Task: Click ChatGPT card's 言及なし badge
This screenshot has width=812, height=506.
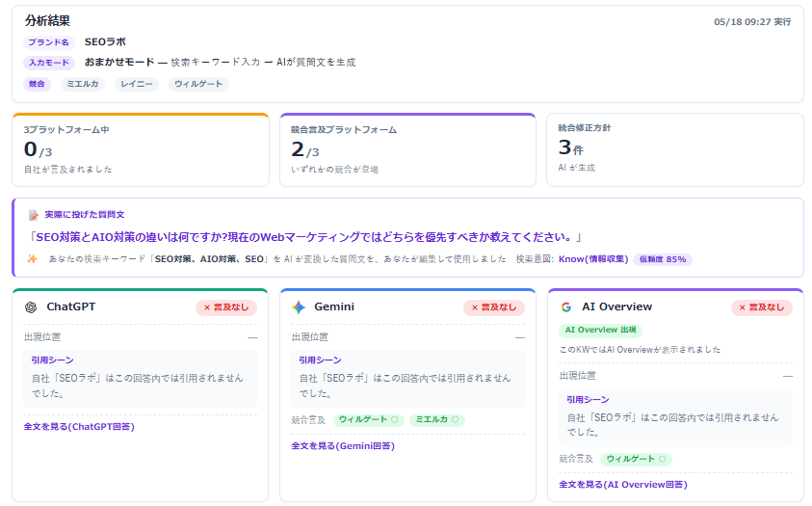Action: point(226,307)
